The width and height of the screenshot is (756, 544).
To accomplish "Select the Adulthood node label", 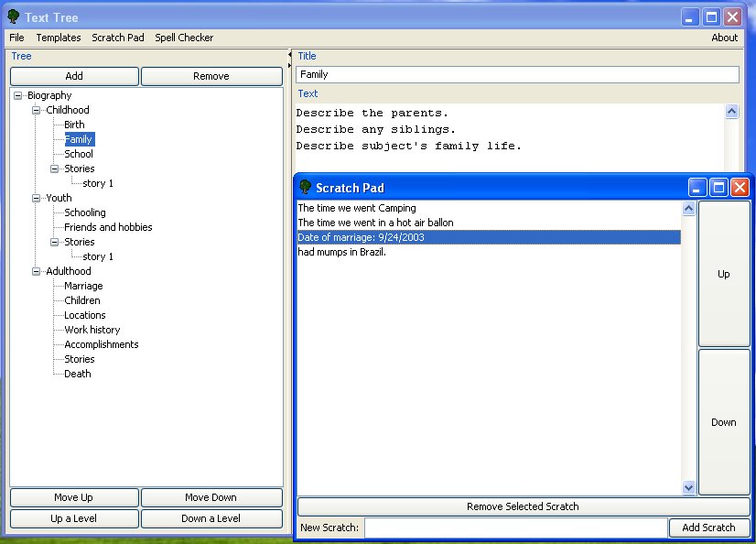I will tap(69, 271).
